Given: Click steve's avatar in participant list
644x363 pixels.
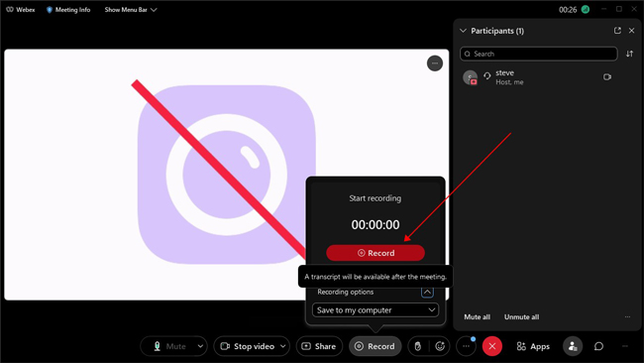Looking at the screenshot, I should [x=470, y=77].
